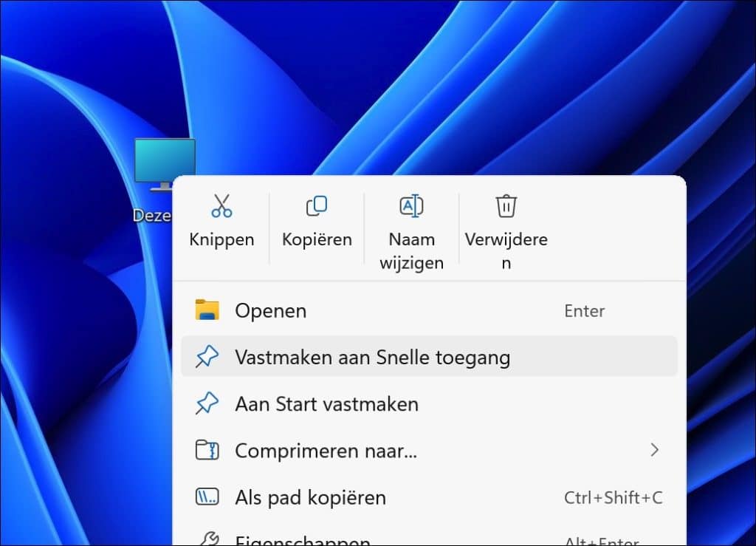Click the Naam wijzigen rename icon

[411, 205]
